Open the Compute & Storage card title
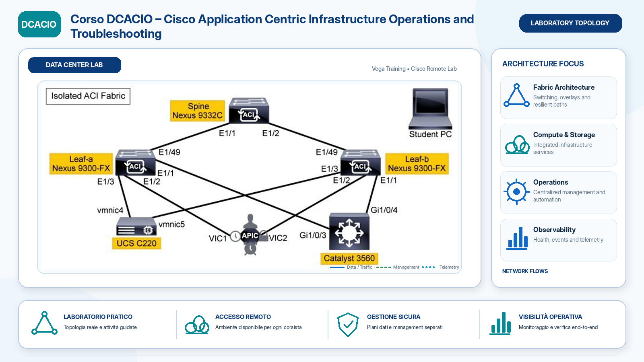644x362 pixels. coord(564,135)
